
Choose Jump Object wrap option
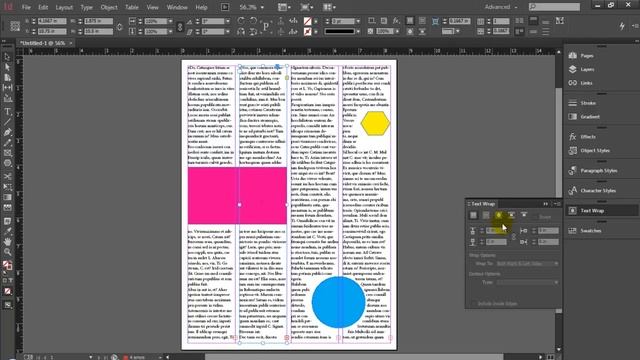[511, 215]
